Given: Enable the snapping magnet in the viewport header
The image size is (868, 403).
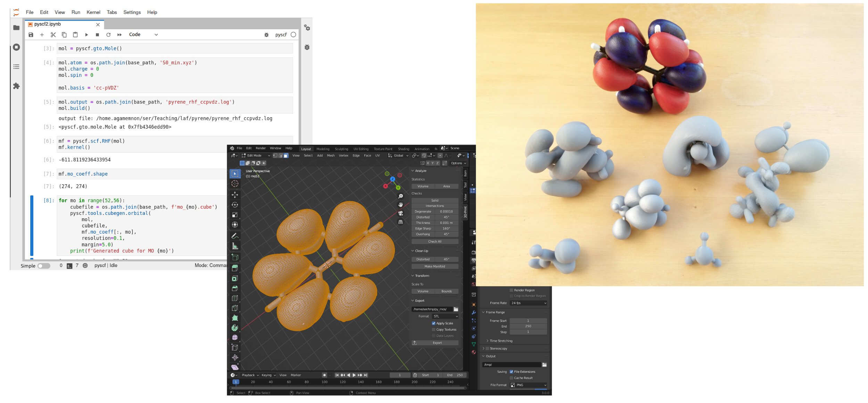Looking at the screenshot, I should [x=424, y=155].
